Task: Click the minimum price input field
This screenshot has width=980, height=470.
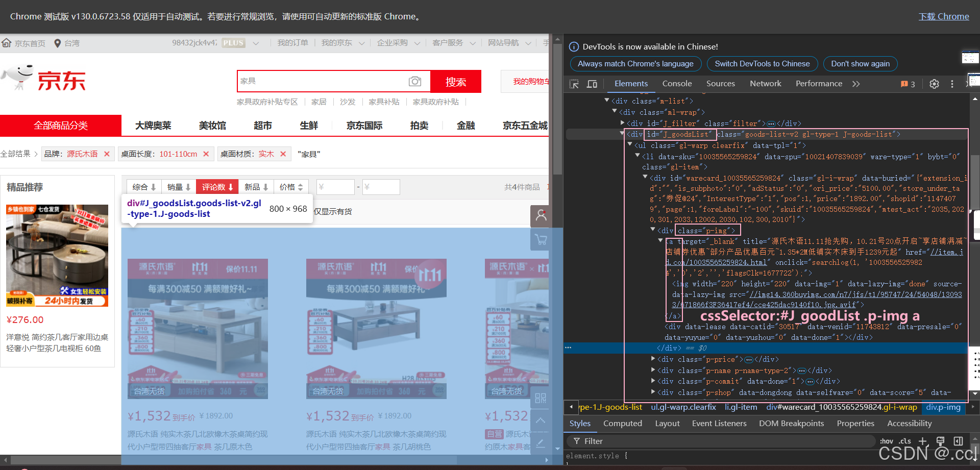Action: 335,187
